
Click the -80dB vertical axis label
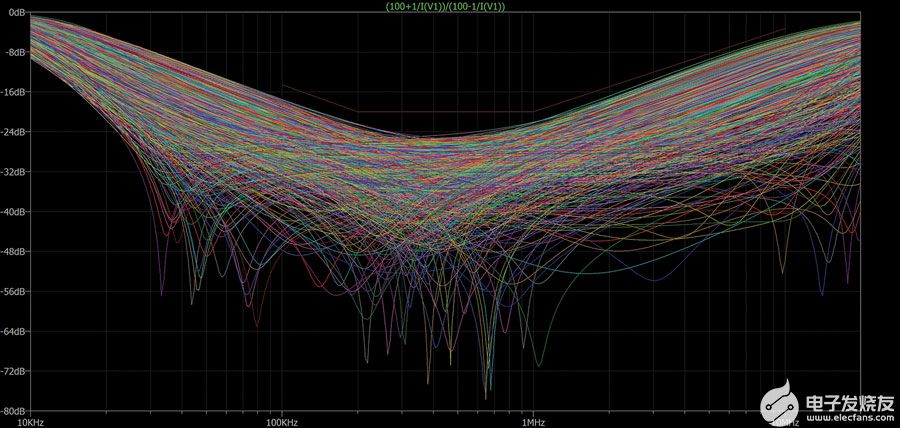pos(13,410)
